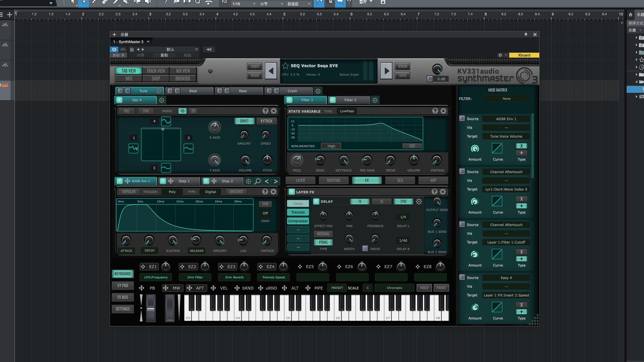Solo the Bass layer
644x362 pixels.
click(220, 91)
